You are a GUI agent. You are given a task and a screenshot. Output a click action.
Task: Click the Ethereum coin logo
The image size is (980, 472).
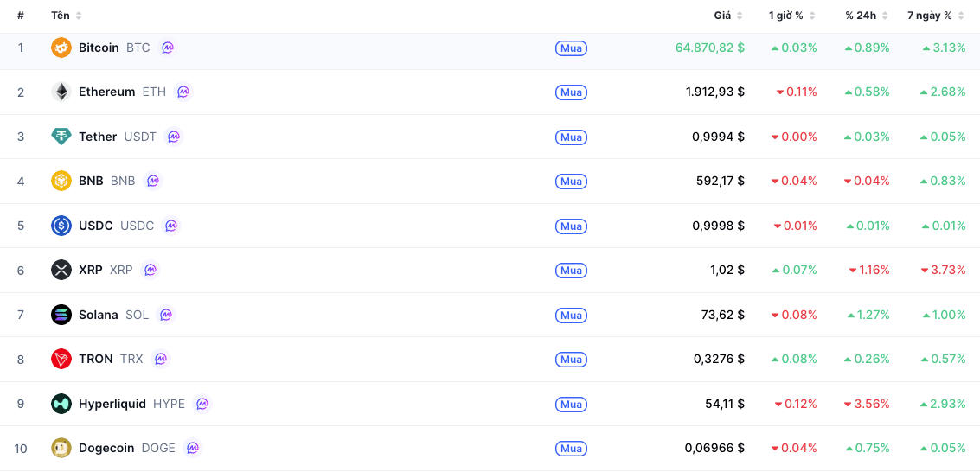(x=61, y=92)
